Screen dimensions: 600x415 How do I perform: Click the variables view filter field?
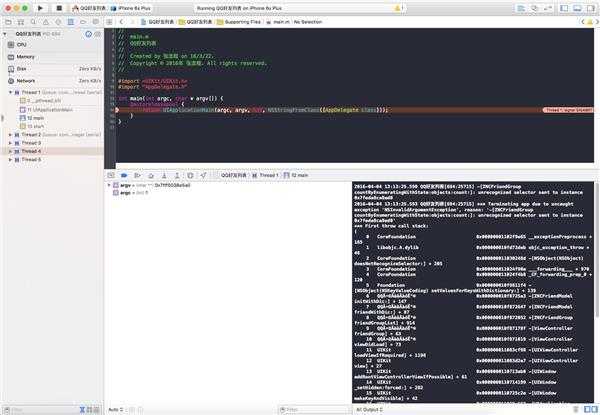pyautogui.click(x=314, y=410)
